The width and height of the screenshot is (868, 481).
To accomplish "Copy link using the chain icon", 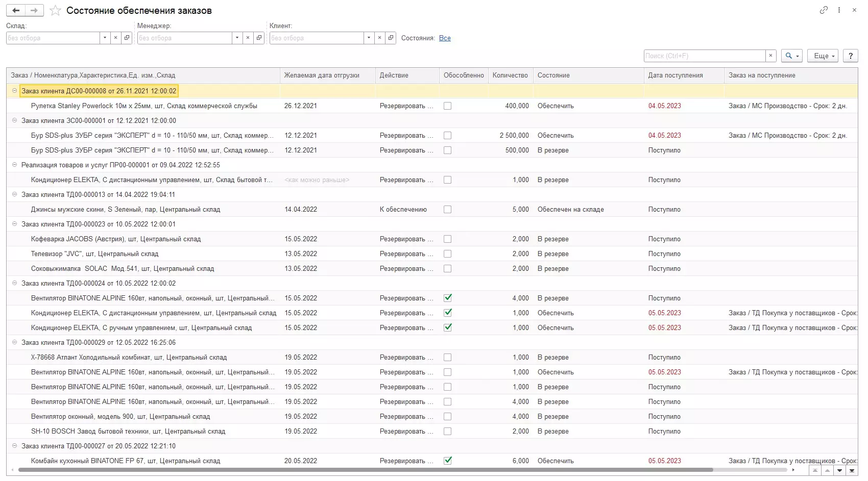I will coord(823,10).
